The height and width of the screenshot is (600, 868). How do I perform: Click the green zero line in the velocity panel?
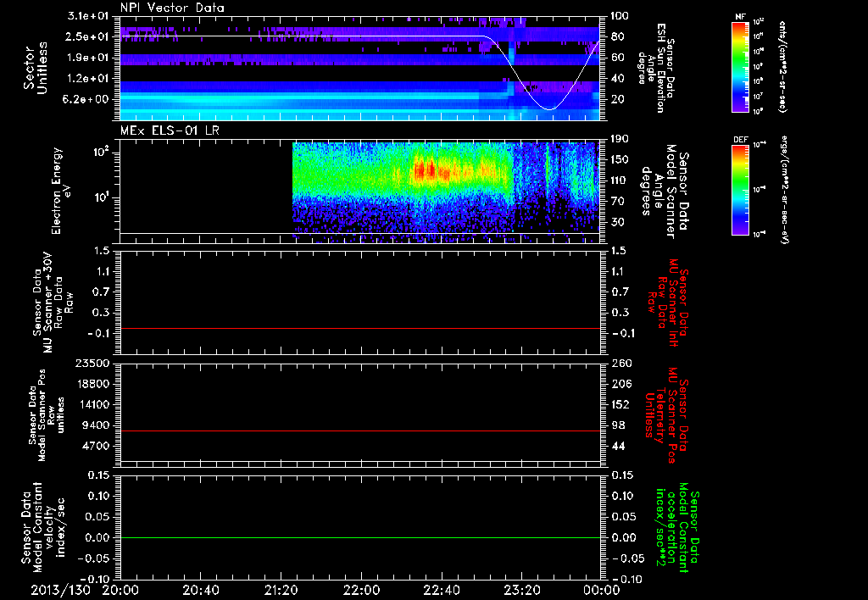coord(360,538)
